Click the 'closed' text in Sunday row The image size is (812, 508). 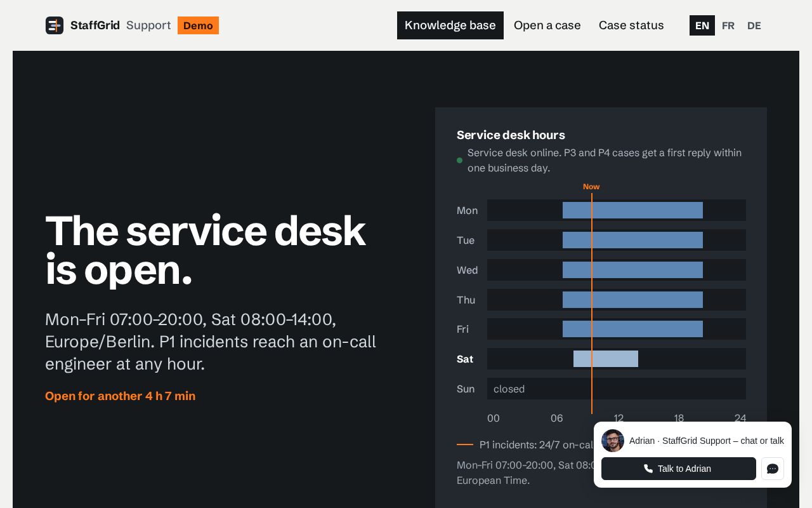point(509,389)
